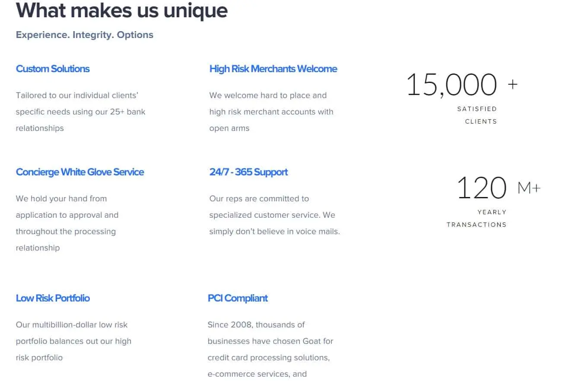Click the "What makes us unique" heading

click(122, 10)
